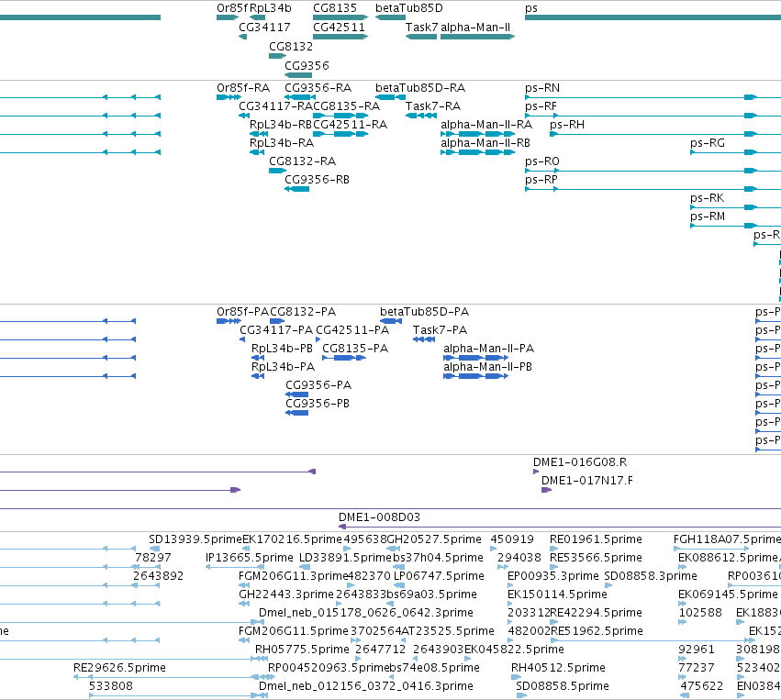This screenshot has width=781, height=700.
Task: Select the EK170216.5prime EST label
Action: click(293, 539)
